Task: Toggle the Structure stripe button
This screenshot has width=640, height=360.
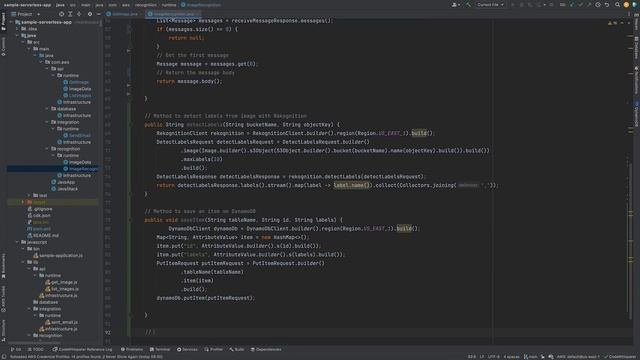Action: pyautogui.click(x=3, y=330)
